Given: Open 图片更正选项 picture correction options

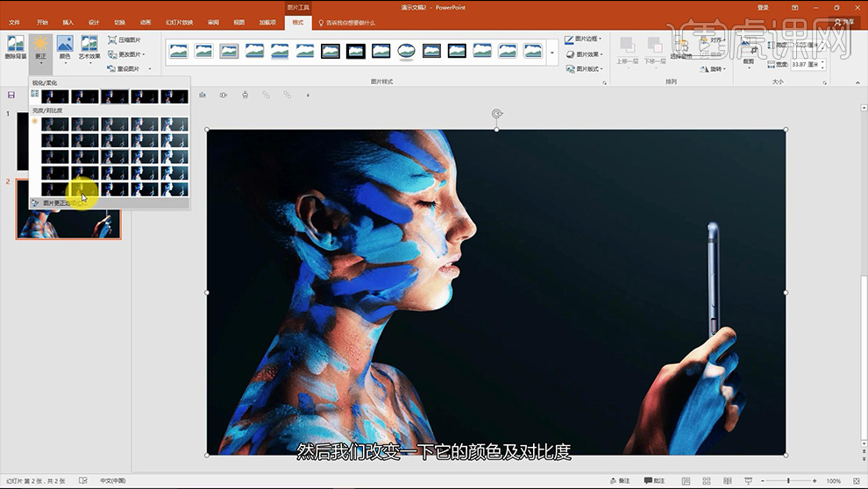Looking at the screenshot, I should tap(110, 203).
